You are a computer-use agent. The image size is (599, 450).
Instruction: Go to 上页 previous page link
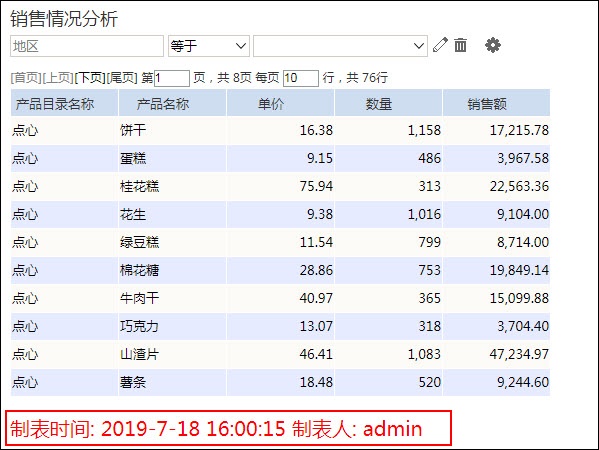(58, 78)
